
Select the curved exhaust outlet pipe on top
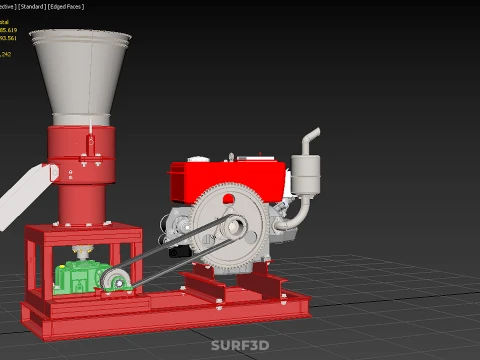310,141
